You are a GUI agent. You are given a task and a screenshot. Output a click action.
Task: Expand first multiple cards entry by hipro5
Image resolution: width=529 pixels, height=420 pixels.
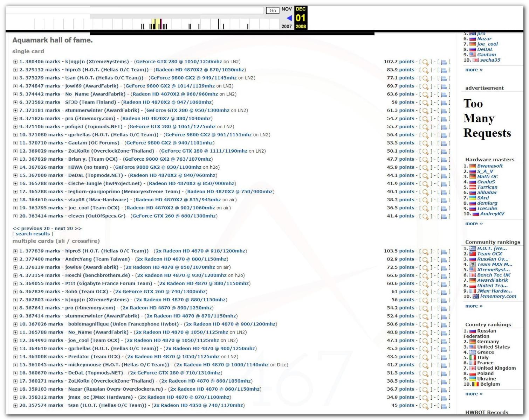click(15, 251)
